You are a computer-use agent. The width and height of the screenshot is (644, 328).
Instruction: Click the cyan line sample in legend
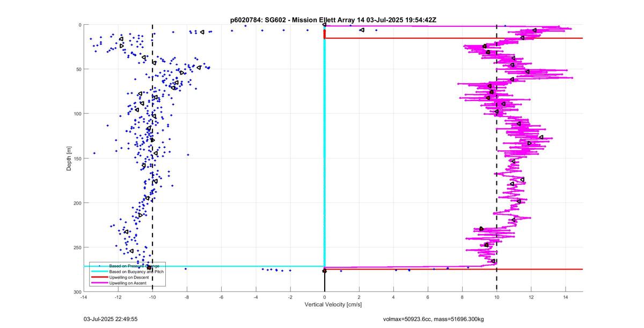point(99,272)
